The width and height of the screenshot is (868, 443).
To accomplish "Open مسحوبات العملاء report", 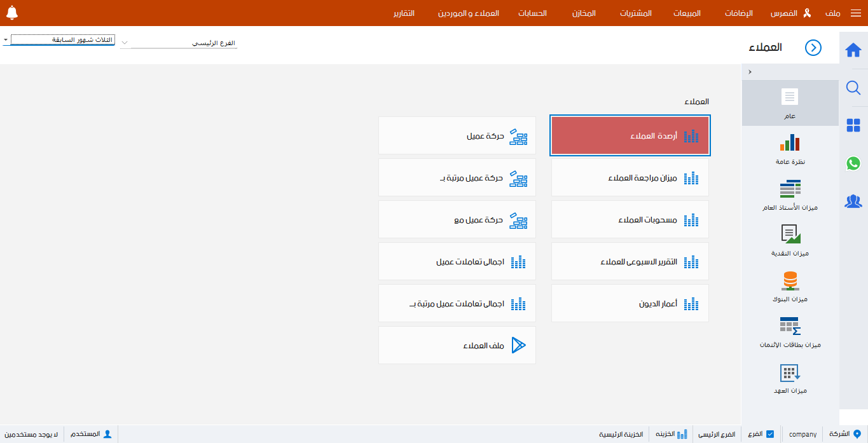I will (630, 219).
